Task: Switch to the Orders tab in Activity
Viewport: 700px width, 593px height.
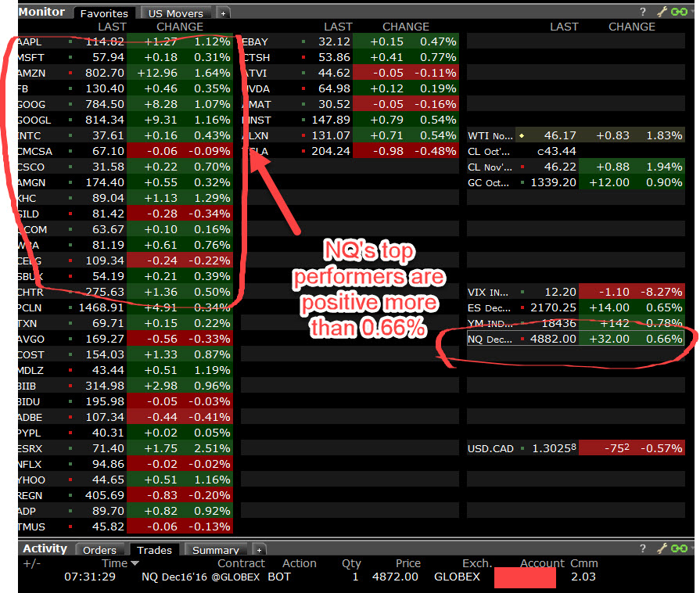Action: pos(99,550)
